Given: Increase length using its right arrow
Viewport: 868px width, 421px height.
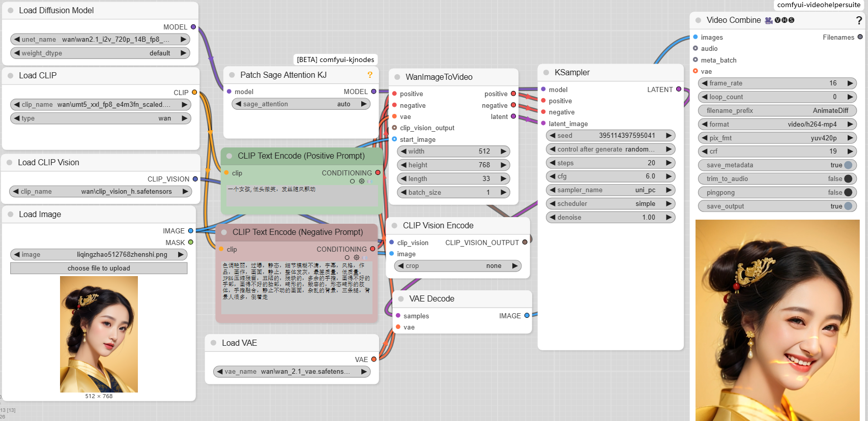Looking at the screenshot, I should click(503, 178).
